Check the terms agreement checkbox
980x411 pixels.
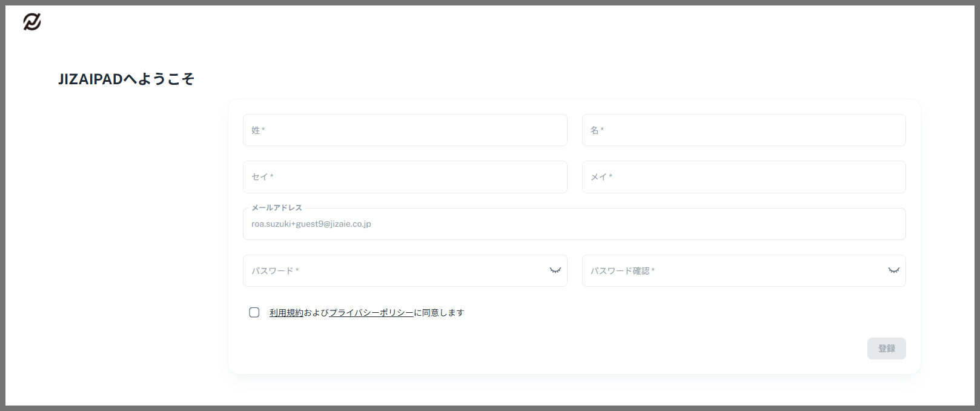click(254, 312)
